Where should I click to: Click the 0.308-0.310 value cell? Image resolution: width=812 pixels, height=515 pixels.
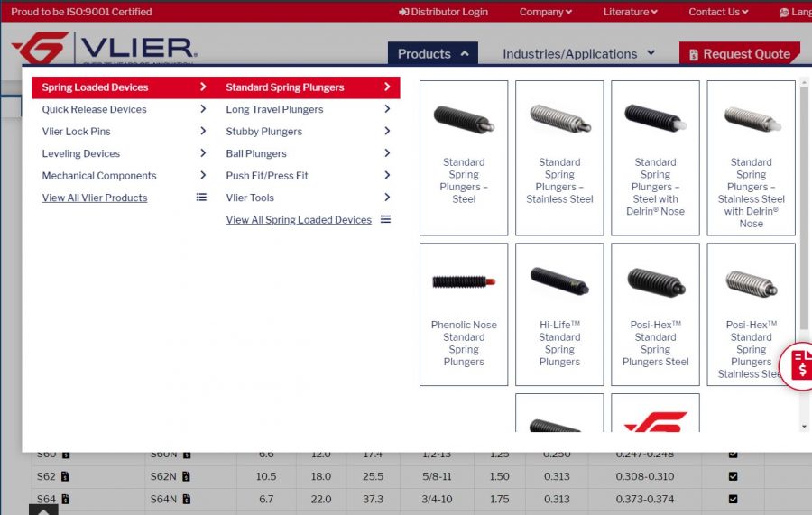click(645, 476)
